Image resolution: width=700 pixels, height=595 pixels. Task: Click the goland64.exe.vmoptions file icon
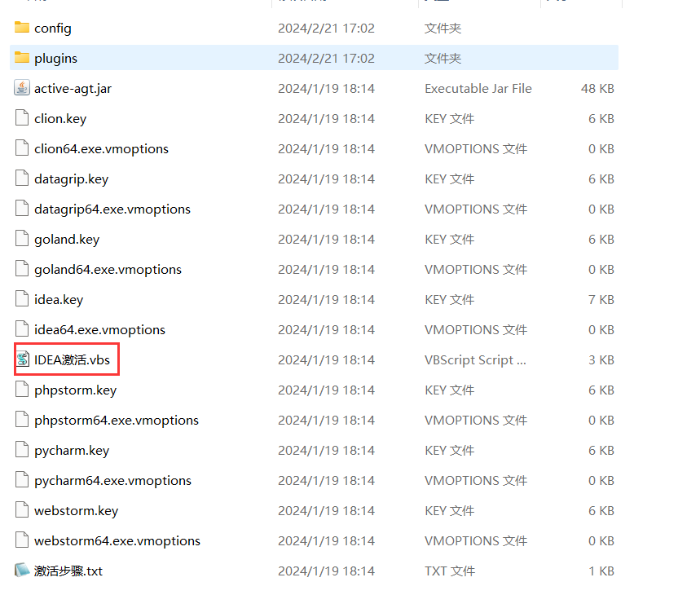tap(22, 269)
